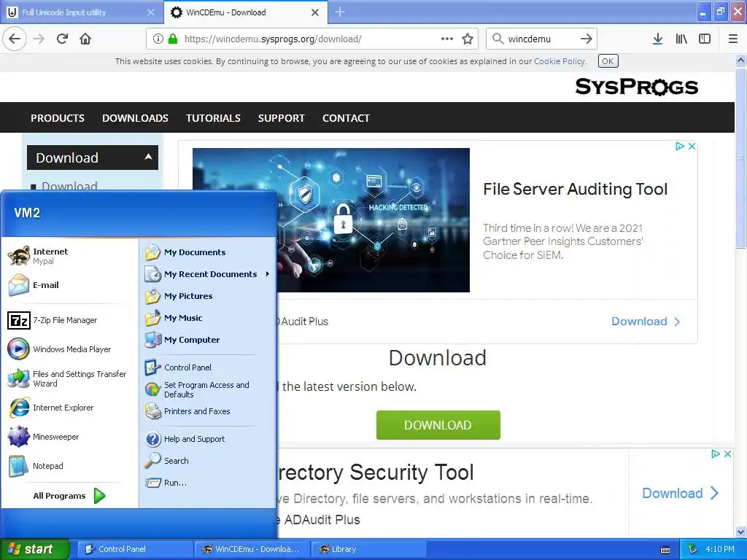Reload the current page
The image size is (747, 560).
click(x=62, y=39)
